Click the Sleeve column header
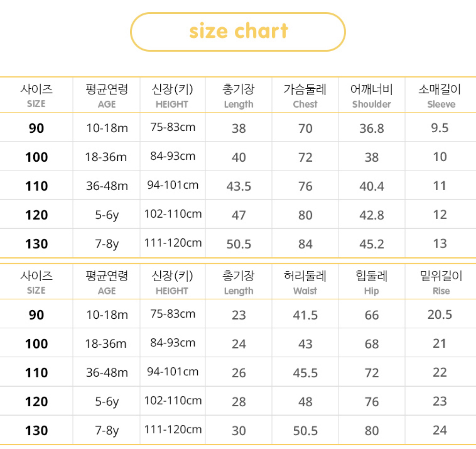This screenshot has width=476, height=449. [440, 96]
